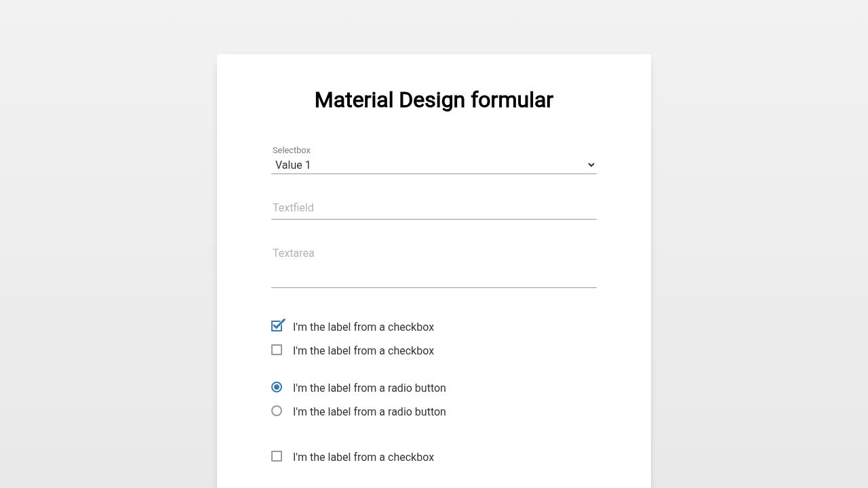Select the second radio by clicking its label
868x488 pixels.
coord(370,411)
